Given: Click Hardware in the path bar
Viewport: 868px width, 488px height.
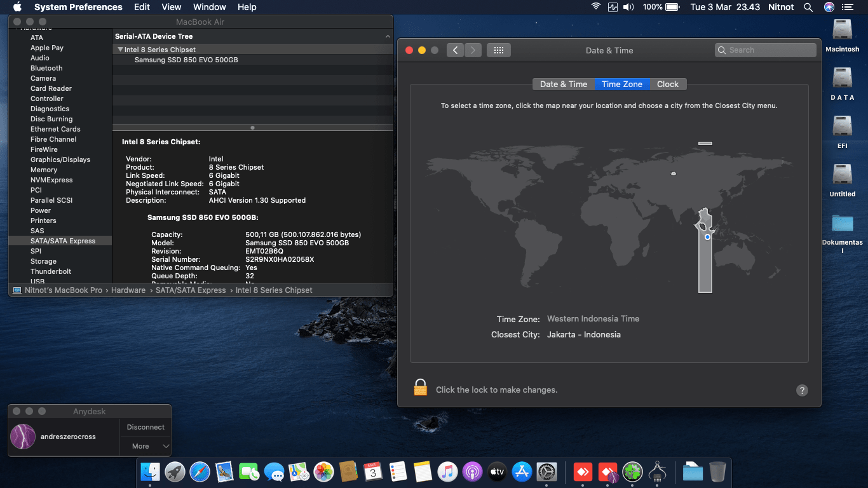Looking at the screenshot, I should 128,290.
